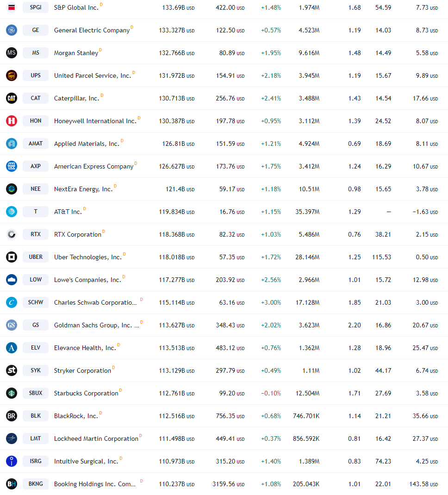This screenshot has height=495, width=448.
Task: Click the Lowe's logo icon
Action: click(x=12, y=280)
